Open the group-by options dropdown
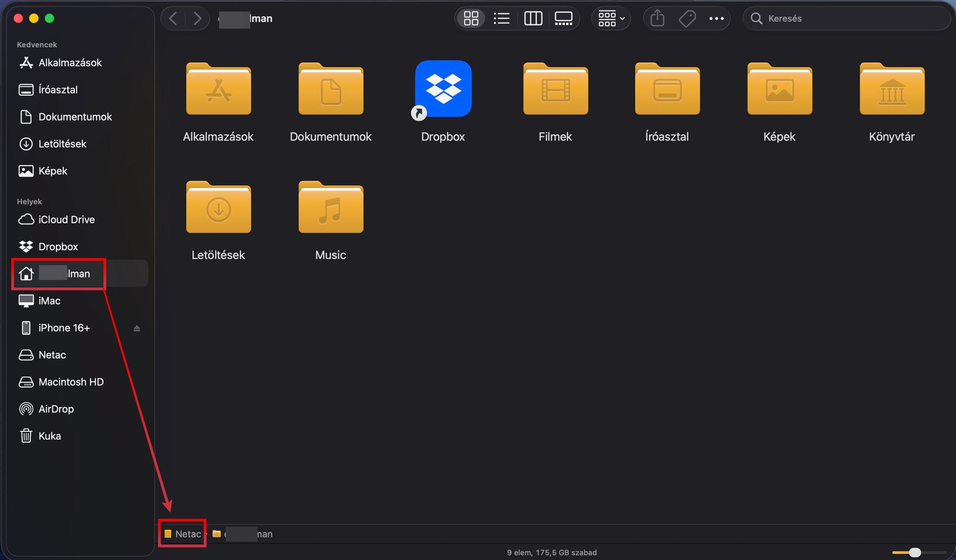Viewport: 956px width, 560px height. click(611, 18)
